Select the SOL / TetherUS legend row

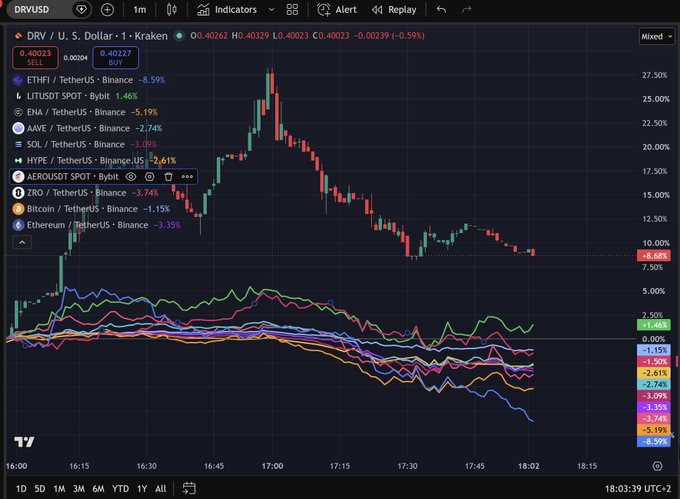click(x=85, y=144)
